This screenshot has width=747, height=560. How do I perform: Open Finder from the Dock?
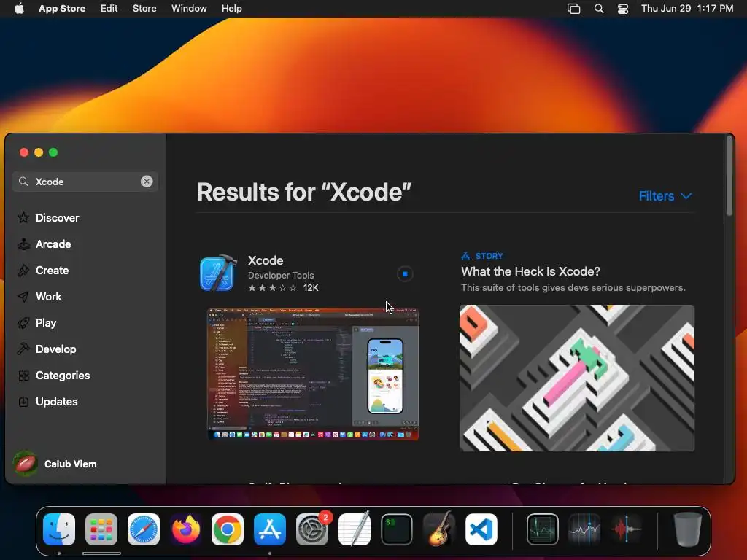click(59, 529)
